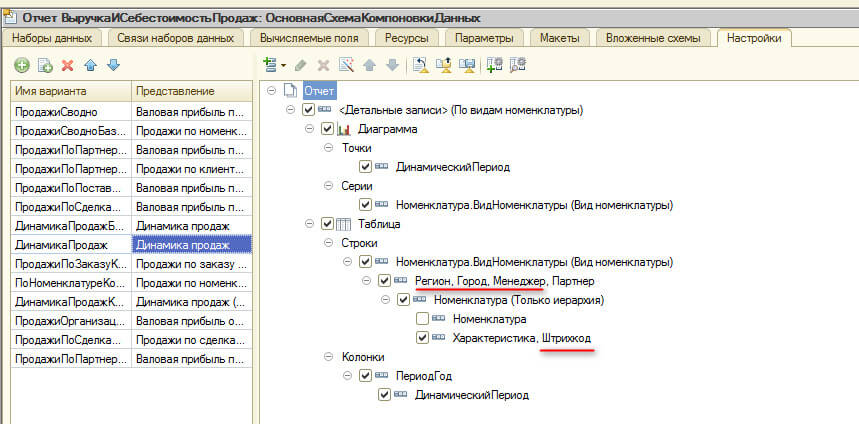The height and width of the screenshot is (424, 859).
Task: Collapse the Отчет root node
Action: [274, 91]
